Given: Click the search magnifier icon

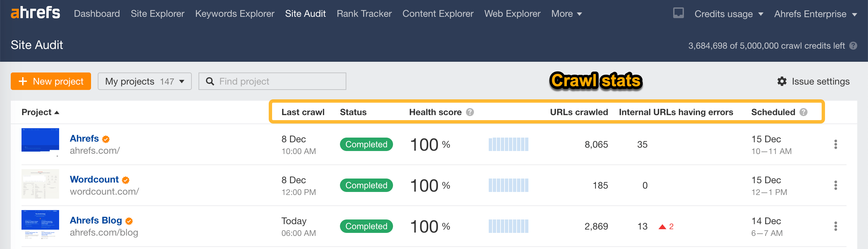Looking at the screenshot, I should click(210, 82).
